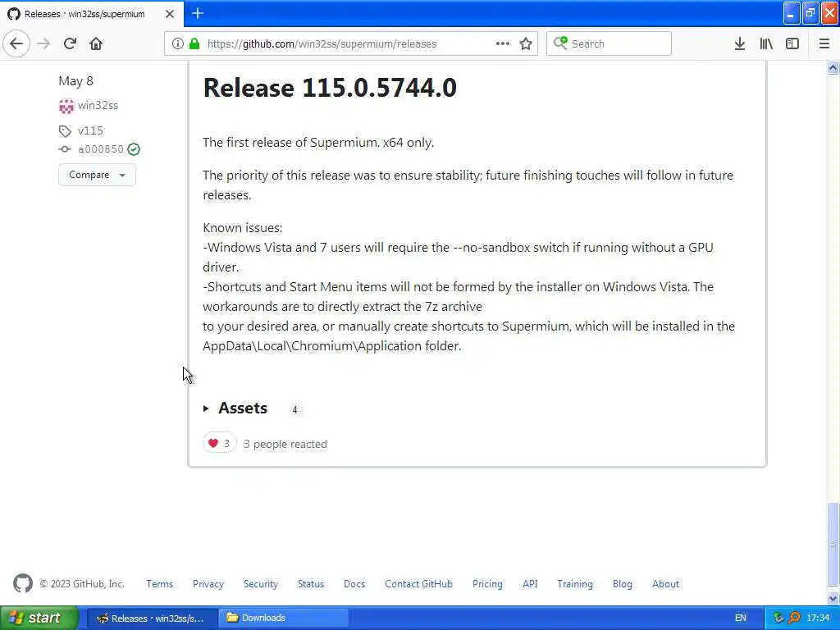Click the forward navigation arrow
Image resolution: width=840 pixels, height=630 pixels.
(44, 43)
